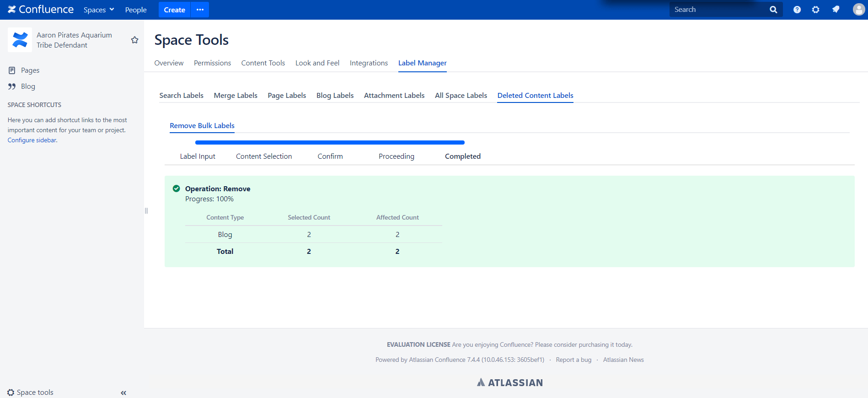
Task: Star this space as favourite
Action: coord(134,40)
